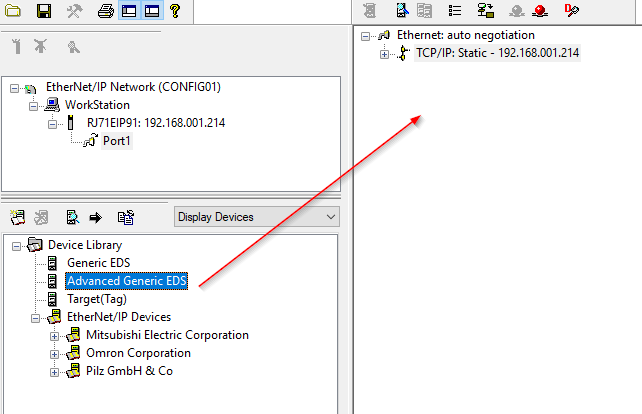Click the RJ71EIP91 module icon
642x414 pixels.
[70, 123]
